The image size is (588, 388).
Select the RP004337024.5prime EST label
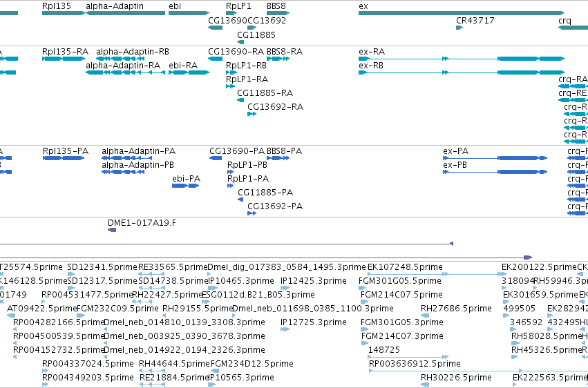point(88,364)
